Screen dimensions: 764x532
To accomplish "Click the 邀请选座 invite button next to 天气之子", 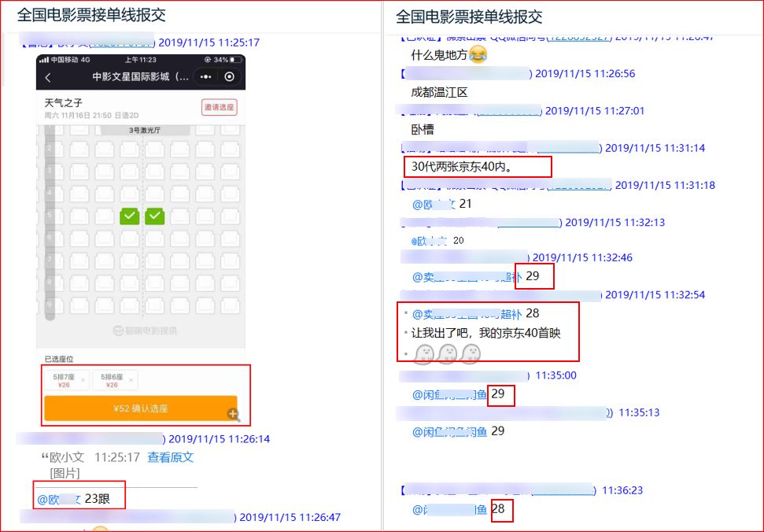I will [220, 107].
